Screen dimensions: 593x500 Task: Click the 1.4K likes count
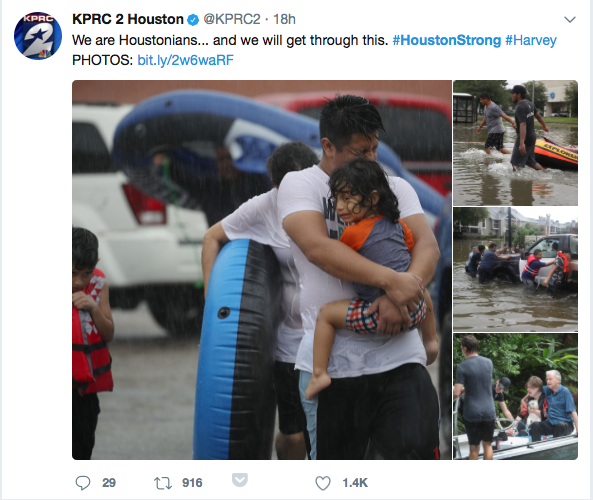click(x=355, y=483)
